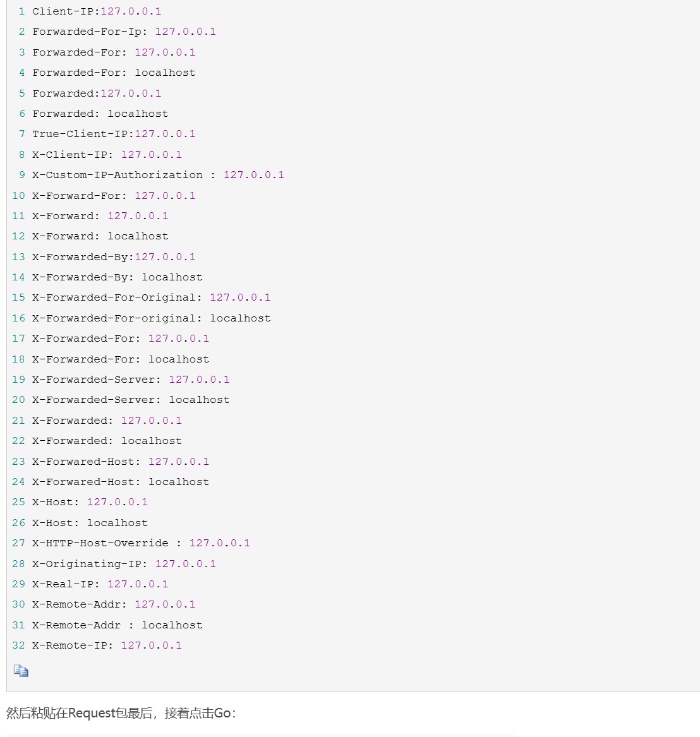Viewport: 700px width, 737px height.
Task: Click line number 20 in the gutter
Action: click(18, 400)
